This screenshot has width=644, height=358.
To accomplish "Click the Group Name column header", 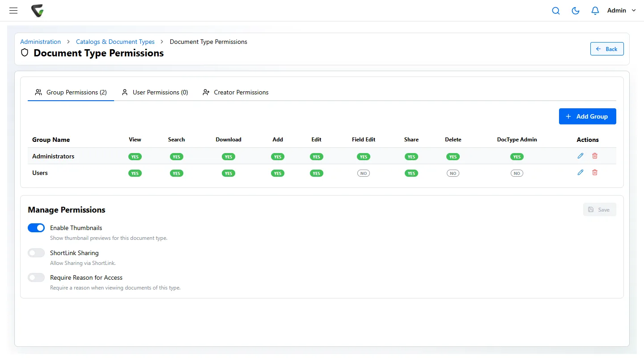I will pos(51,140).
